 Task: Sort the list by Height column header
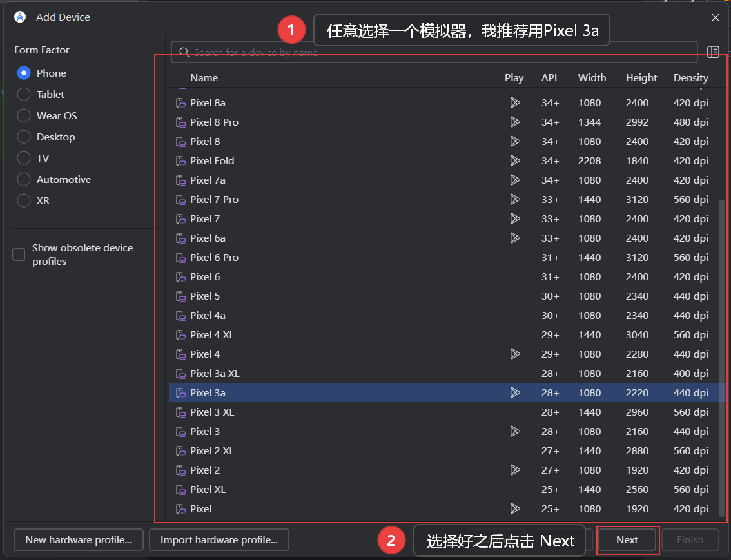[641, 78]
